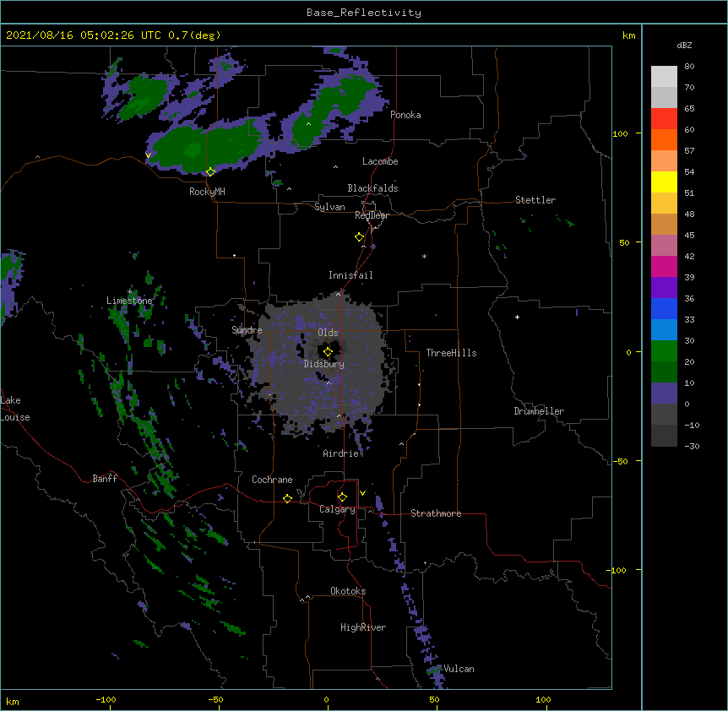Screen dimensions: 728x711
Task: Click the yellow diamond marker near Cochrane
Action: coord(287,498)
